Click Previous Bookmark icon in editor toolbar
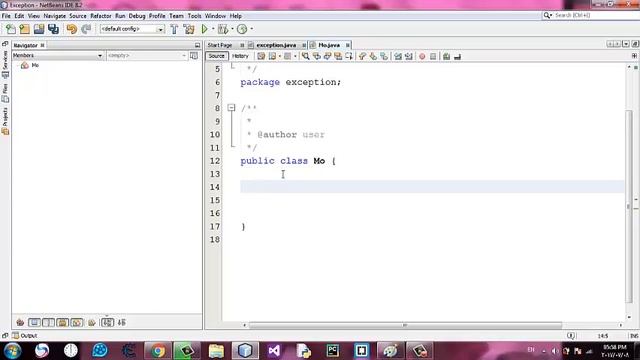This screenshot has height=360, width=640. click(x=362, y=56)
